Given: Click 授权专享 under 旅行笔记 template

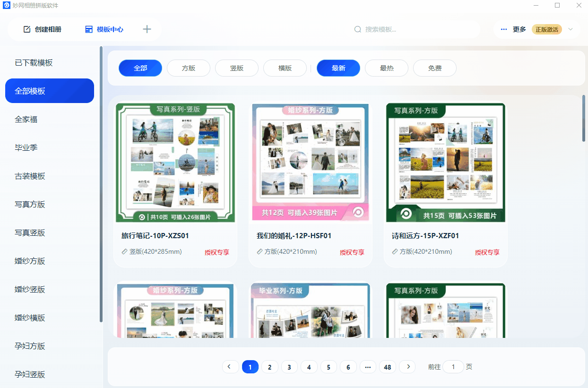Looking at the screenshot, I should [217, 252].
